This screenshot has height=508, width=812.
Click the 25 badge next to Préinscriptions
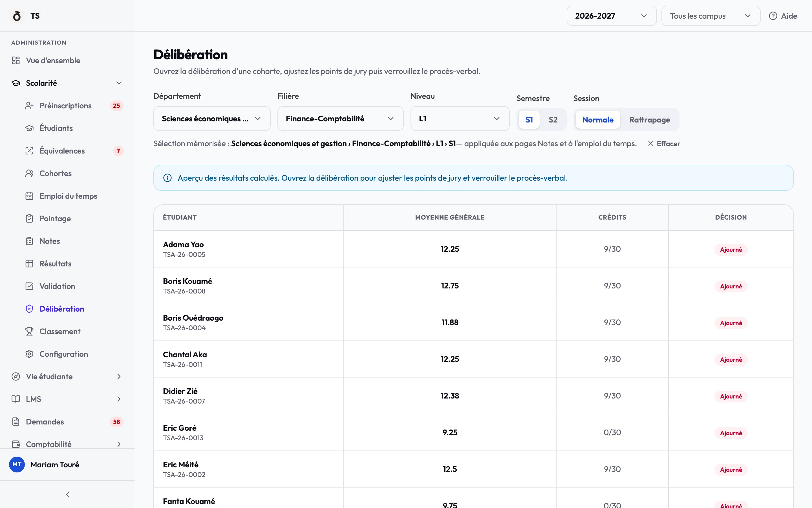tap(116, 106)
